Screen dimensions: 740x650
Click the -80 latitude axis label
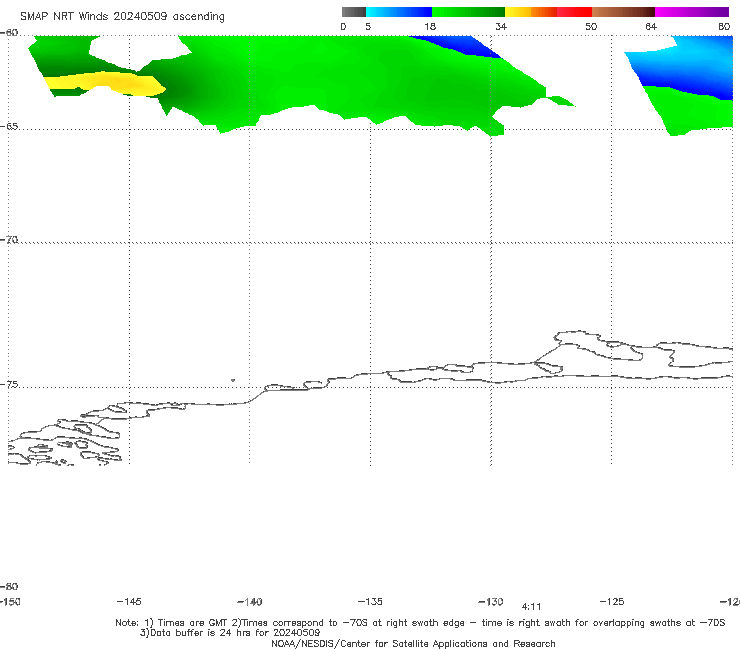[x=9, y=586]
